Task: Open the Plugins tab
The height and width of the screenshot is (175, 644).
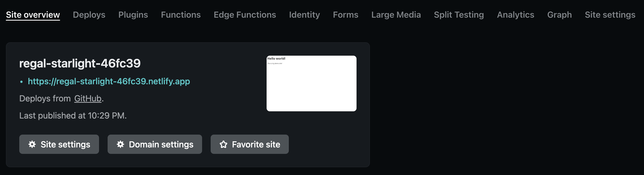Action: pyautogui.click(x=133, y=15)
